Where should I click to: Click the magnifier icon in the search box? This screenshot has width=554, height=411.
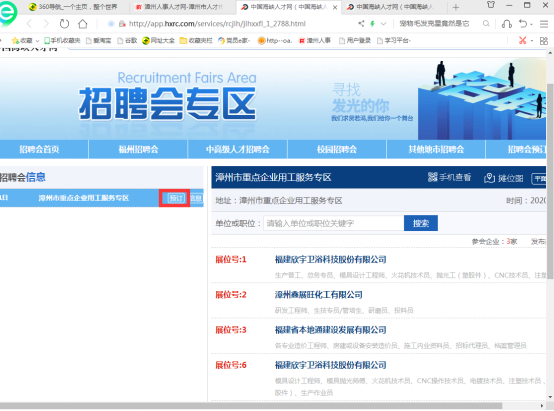point(486,24)
